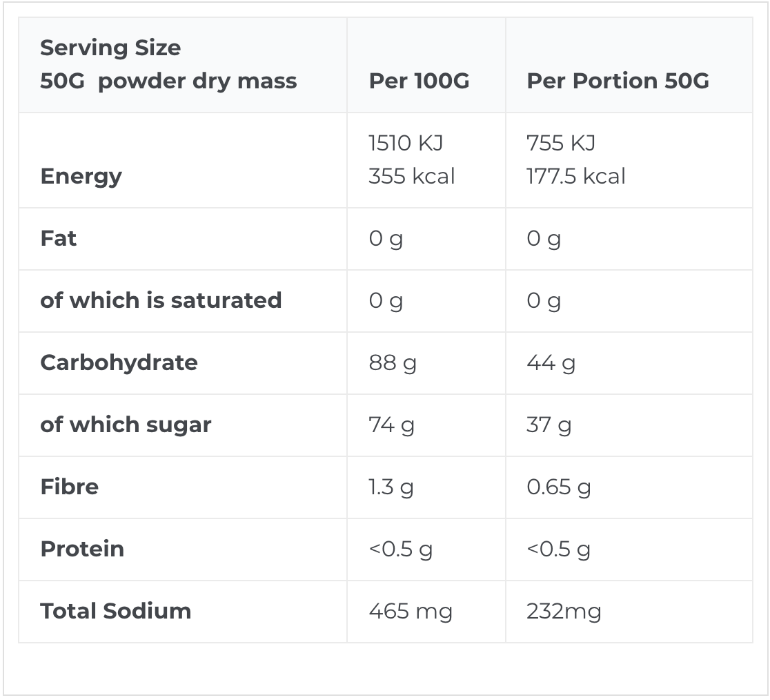Select the 74 g sugar value
This screenshot has width=770, height=700.
391,425
